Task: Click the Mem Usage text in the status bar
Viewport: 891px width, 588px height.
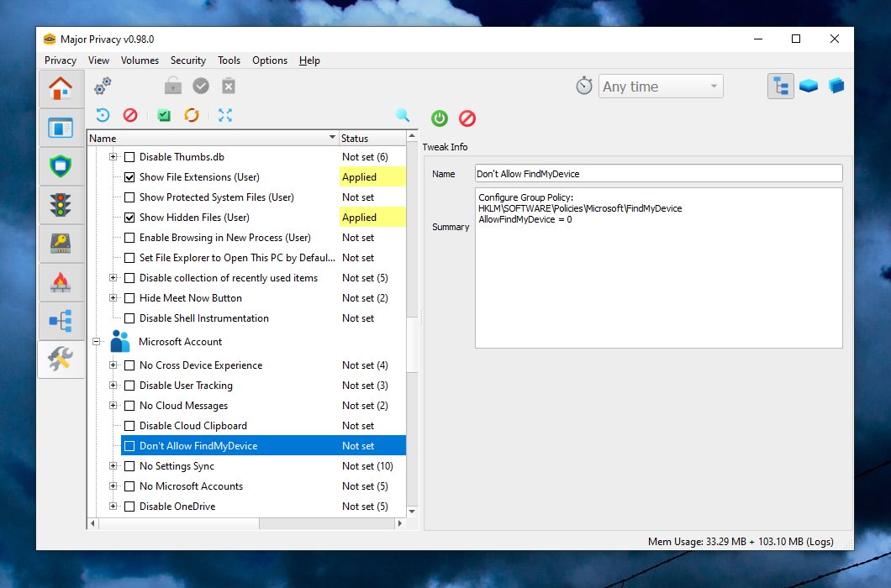Action: tap(741, 542)
